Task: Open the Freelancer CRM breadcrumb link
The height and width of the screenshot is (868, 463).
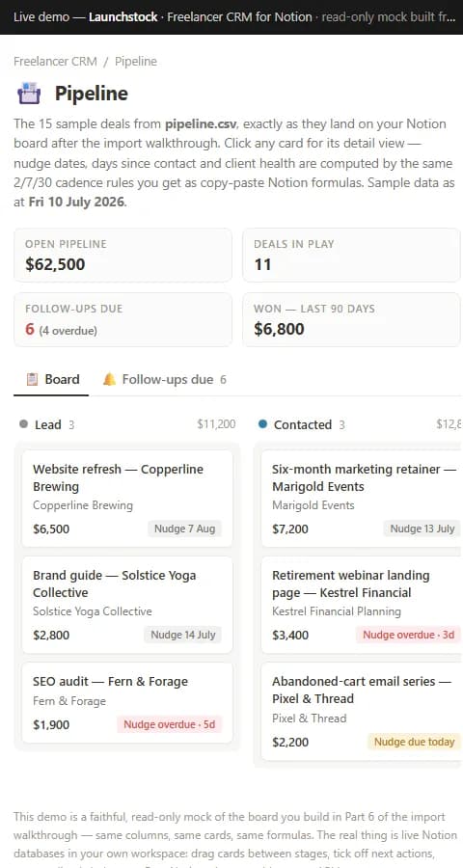Action: (x=55, y=62)
